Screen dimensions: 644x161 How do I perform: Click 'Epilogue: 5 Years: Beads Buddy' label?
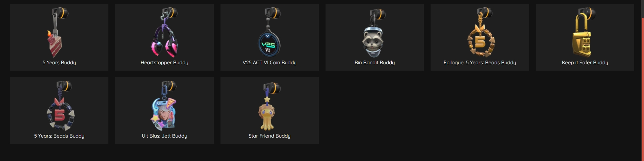pyautogui.click(x=480, y=63)
